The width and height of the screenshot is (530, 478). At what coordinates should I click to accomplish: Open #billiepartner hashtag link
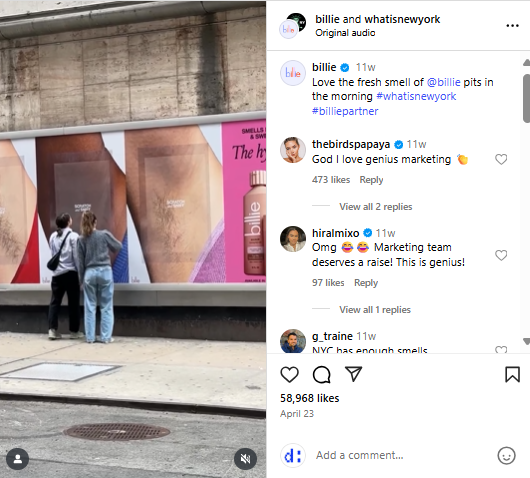pyautogui.click(x=345, y=111)
